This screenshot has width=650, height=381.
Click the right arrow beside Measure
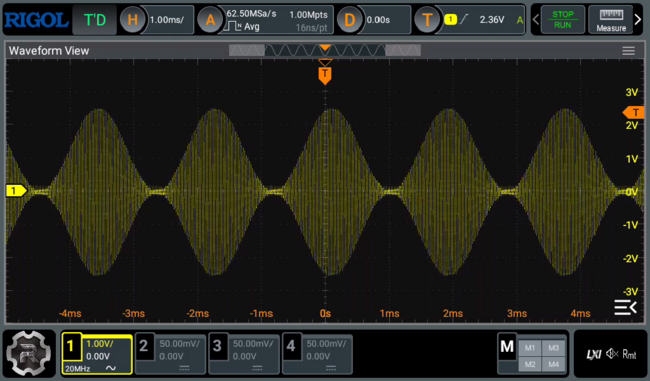pyautogui.click(x=638, y=19)
